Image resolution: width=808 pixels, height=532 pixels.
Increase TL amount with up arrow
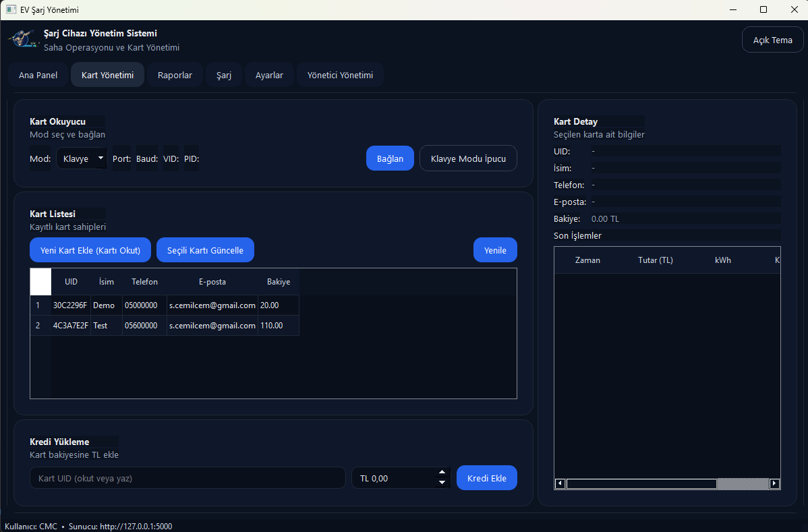(442, 473)
